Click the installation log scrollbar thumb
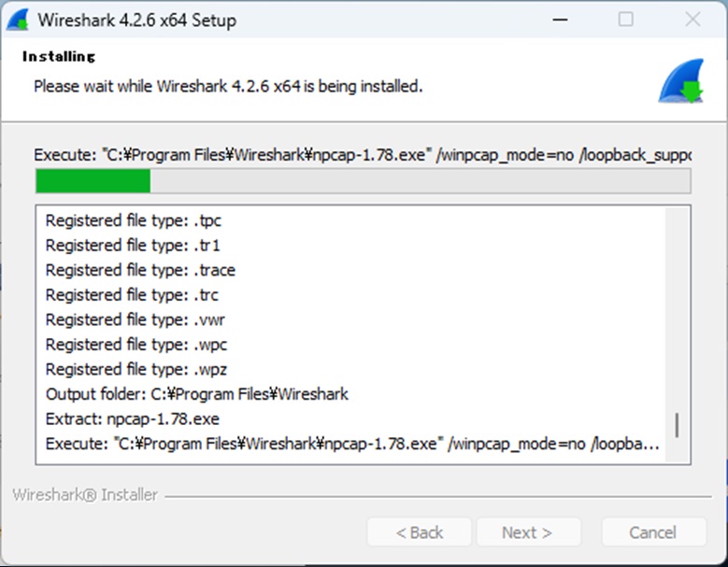The image size is (728, 567). [x=677, y=426]
